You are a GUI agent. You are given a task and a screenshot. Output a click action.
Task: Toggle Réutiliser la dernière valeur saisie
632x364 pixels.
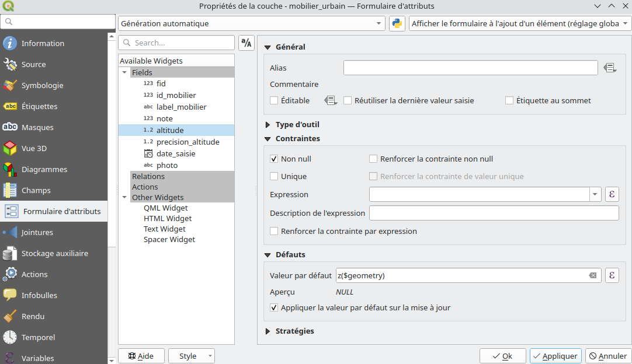pos(348,100)
